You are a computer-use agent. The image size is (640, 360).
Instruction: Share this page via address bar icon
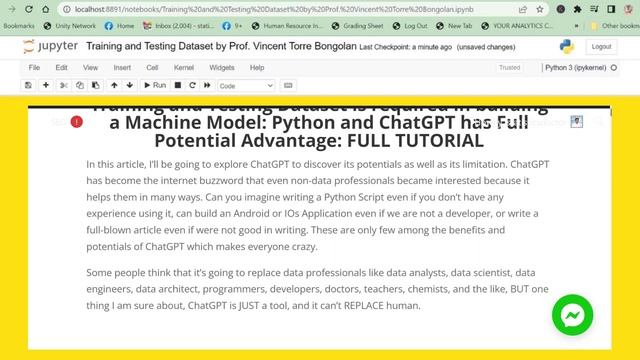pyautogui.click(x=522, y=9)
